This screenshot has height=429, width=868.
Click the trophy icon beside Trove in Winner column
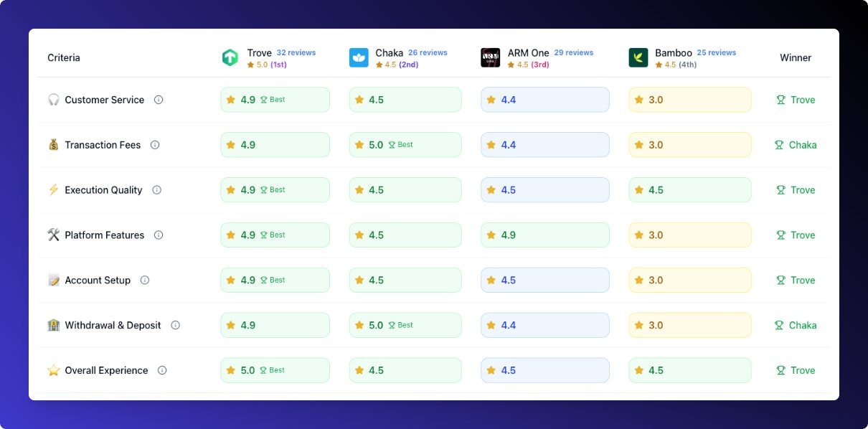coord(780,100)
